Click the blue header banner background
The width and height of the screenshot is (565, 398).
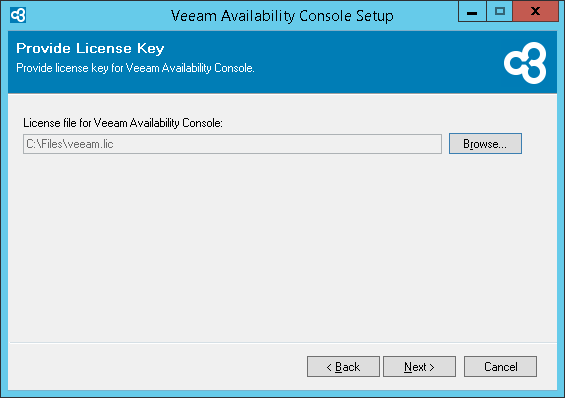pyautogui.click(x=360, y=61)
